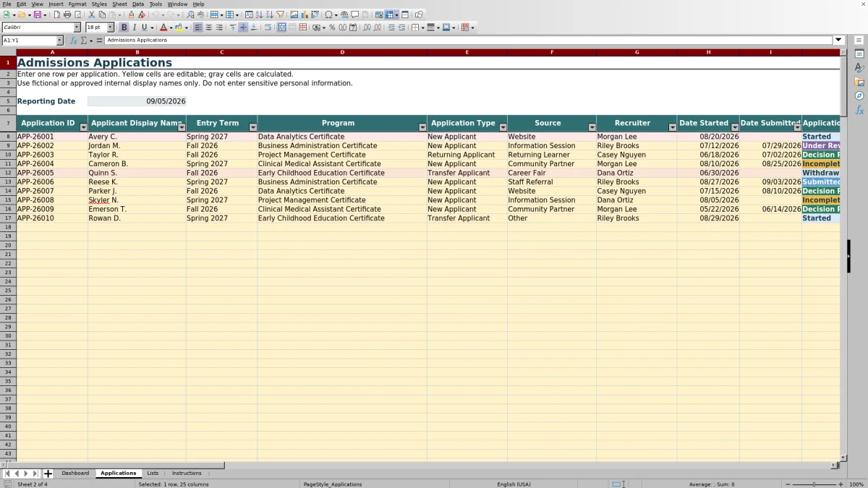
Task: Open the Format menu
Action: pyautogui.click(x=77, y=4)
